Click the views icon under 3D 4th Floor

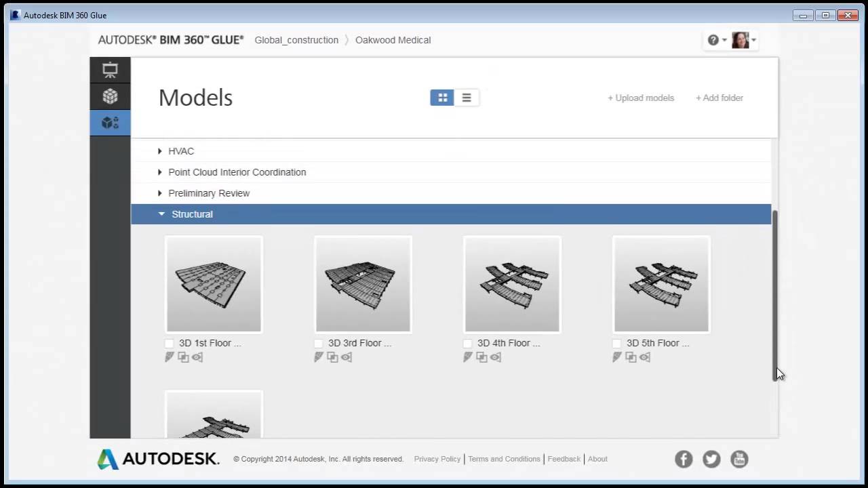(x=495, y=357)
